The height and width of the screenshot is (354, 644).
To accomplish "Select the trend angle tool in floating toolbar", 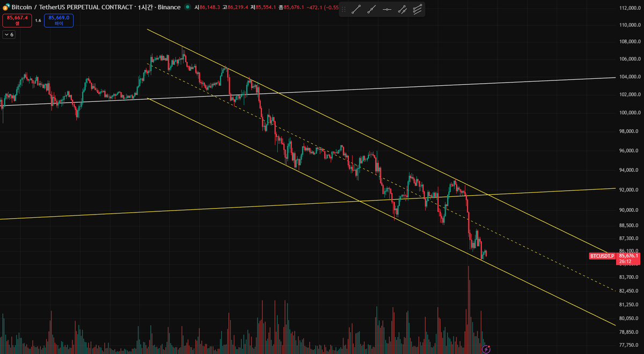I will pyautogui.click(x=402, y=9).
